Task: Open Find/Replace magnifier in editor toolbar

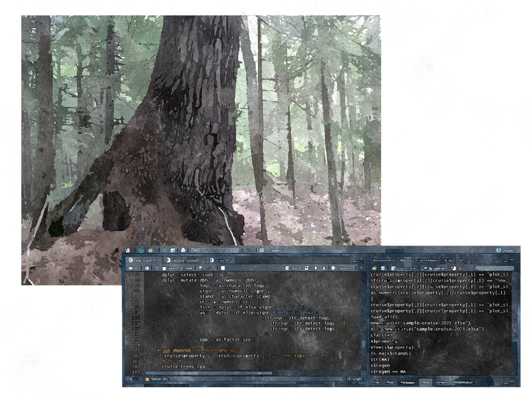Action: coord(201,268)
